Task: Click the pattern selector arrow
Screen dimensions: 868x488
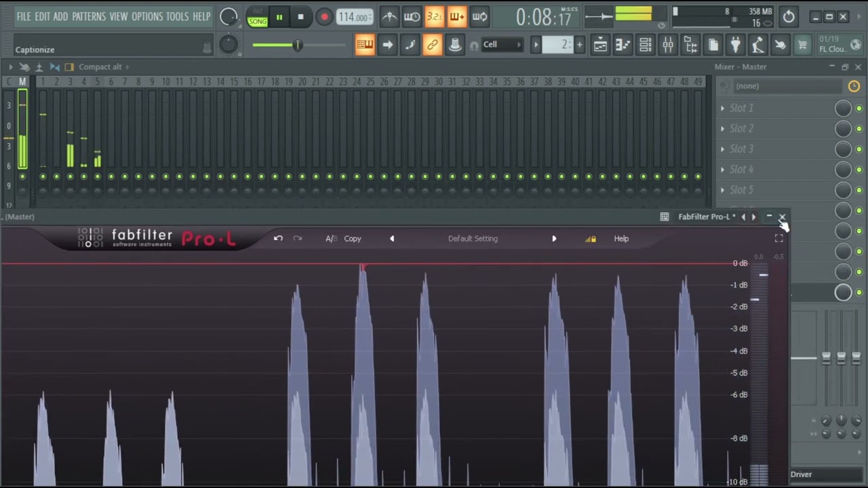Action: pos(536,45)
